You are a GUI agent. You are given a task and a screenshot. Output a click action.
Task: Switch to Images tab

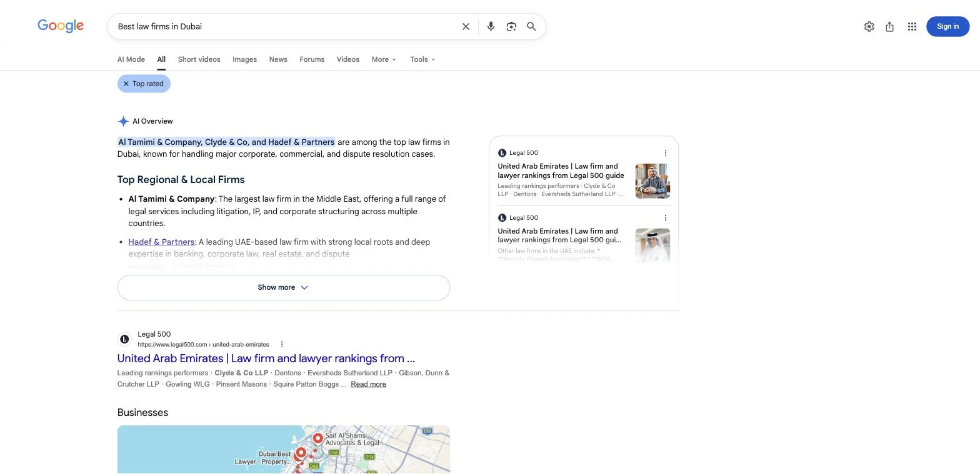coord(244,59)
